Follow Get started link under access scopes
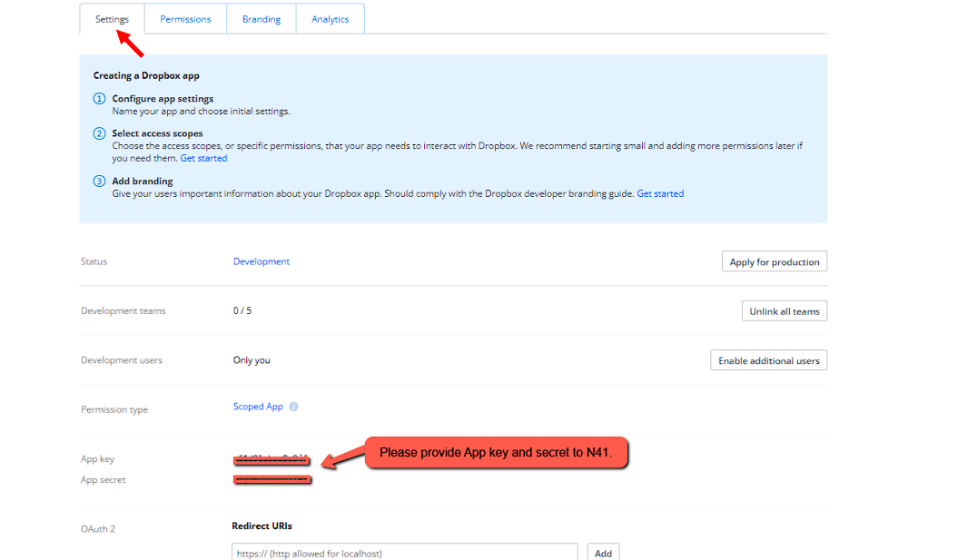 click(x=203, y=158)
